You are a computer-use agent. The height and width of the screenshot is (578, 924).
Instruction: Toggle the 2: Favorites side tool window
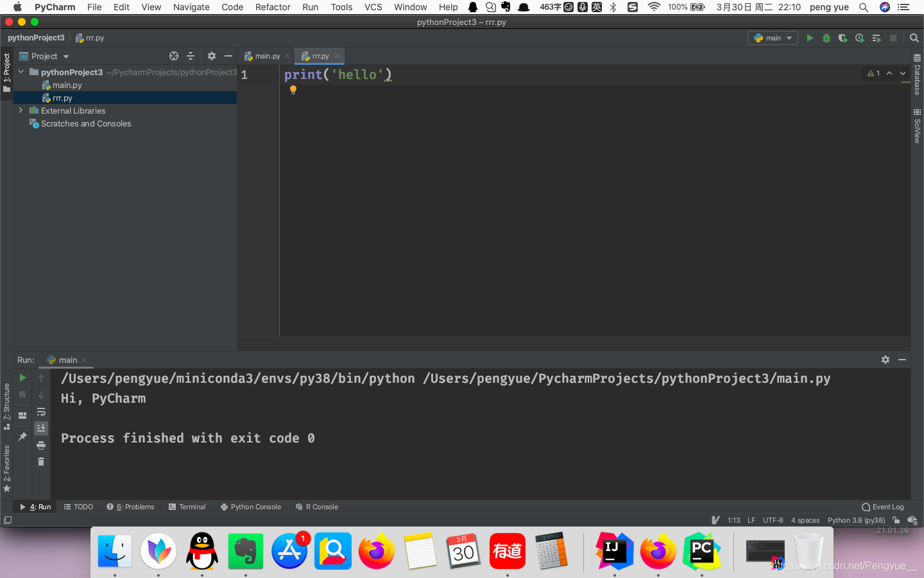coord(6,469)
